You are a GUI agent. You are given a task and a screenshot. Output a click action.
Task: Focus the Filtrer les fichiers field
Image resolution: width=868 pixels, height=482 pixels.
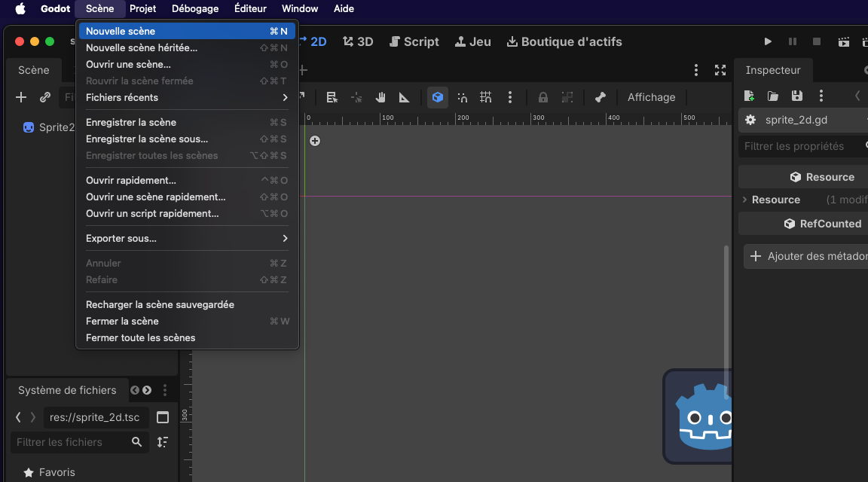[x=72, y=442]
